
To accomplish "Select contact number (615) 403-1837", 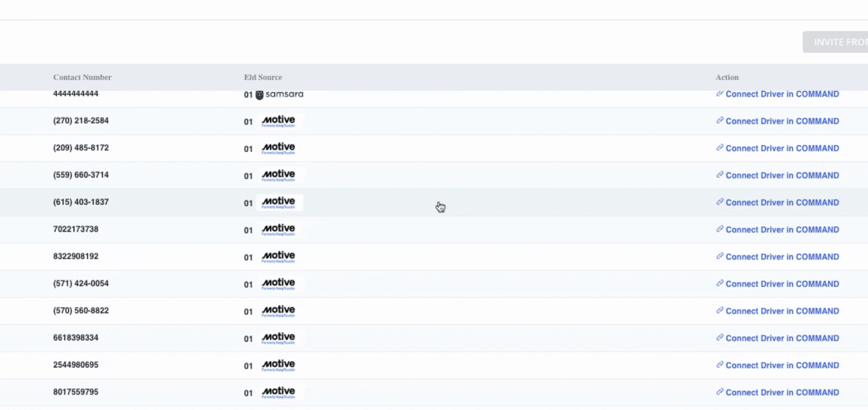I will pyautogui.click(x=81, y=202).
